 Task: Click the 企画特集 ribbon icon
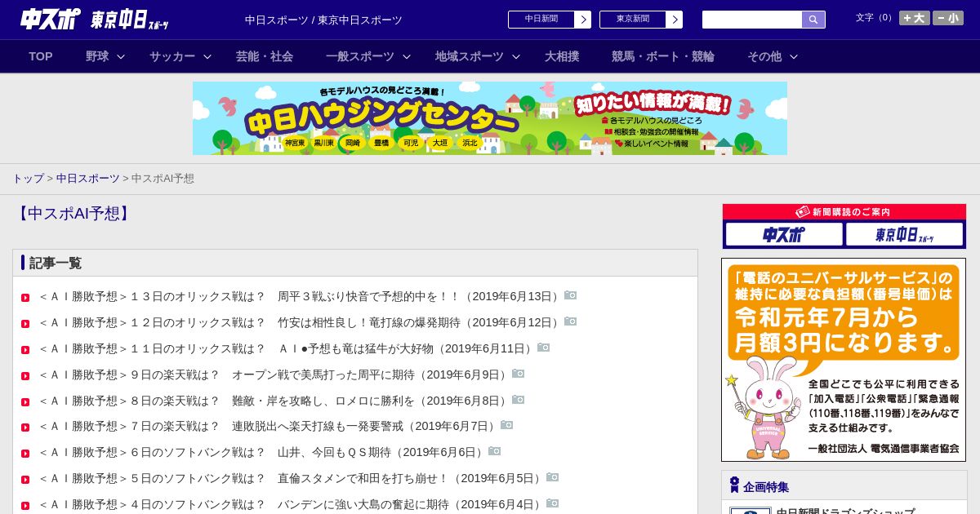coord(734,485)
